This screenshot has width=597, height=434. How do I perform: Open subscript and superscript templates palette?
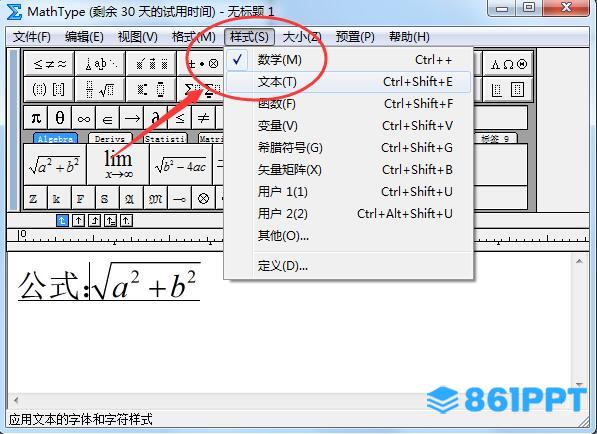(151, 90)
